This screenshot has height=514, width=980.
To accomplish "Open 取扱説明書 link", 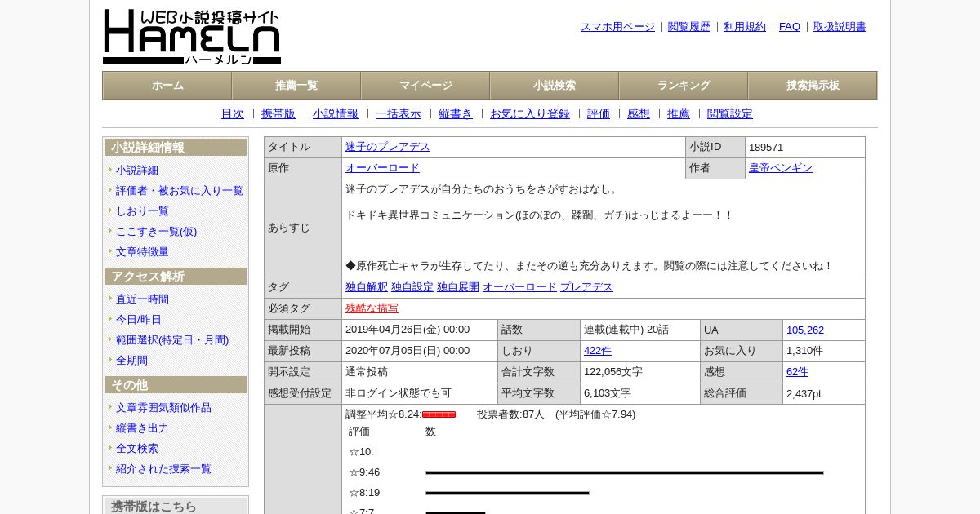I will tap(840, 27).
